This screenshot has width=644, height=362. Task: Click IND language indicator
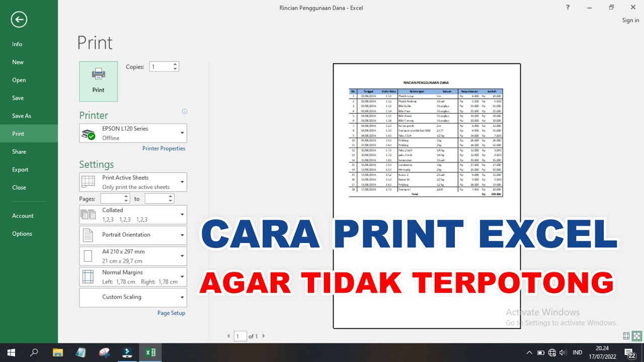point(578,352)
